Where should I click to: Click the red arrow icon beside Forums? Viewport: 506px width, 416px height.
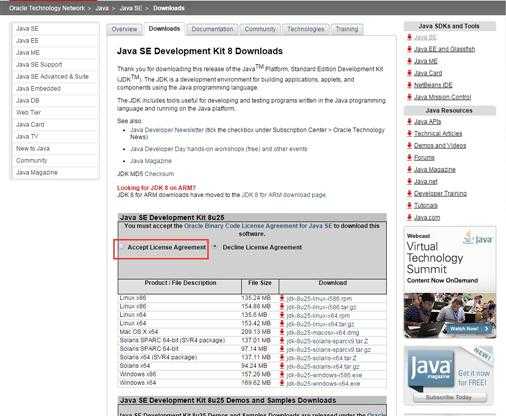[x=410, y=157]
